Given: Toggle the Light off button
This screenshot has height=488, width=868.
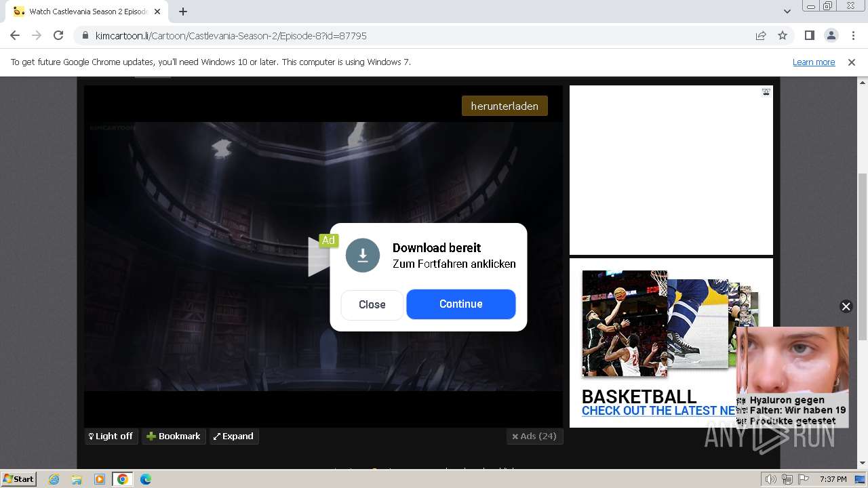Looking at the screenshot, I should (x=111, y=436).
